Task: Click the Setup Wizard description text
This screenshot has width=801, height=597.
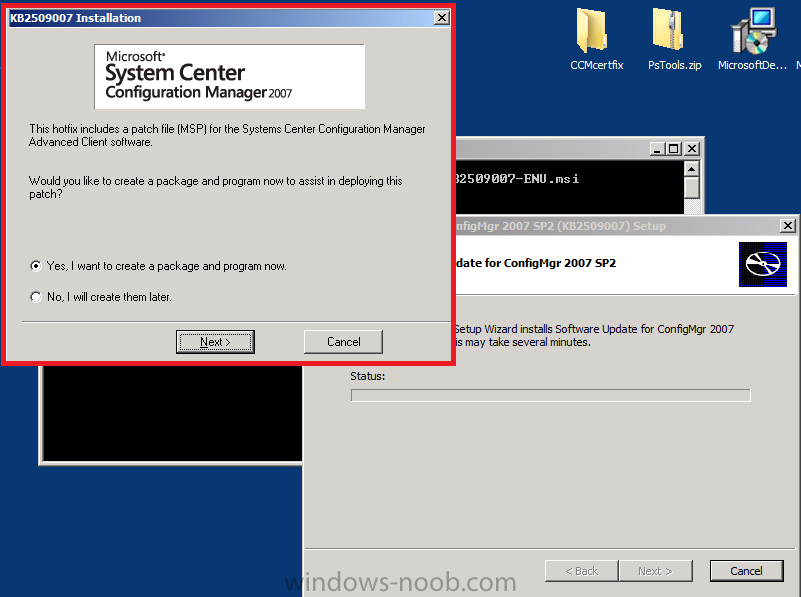Action: click(594, 336)
